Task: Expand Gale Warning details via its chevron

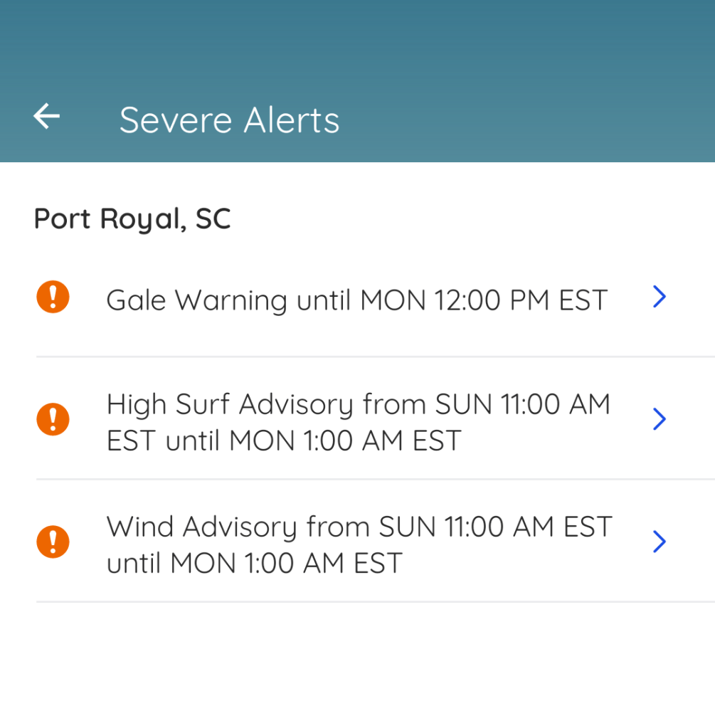Action: coord(660,297)
